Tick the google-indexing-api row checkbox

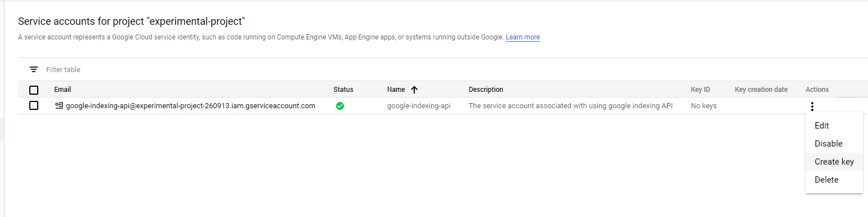pyautogui.click(x=34, y=105)
